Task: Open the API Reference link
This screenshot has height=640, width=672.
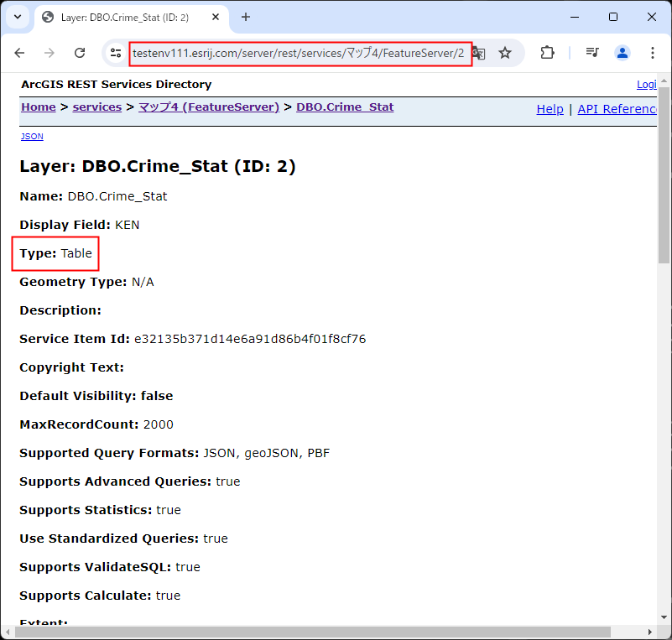Action: pos(617,109)
